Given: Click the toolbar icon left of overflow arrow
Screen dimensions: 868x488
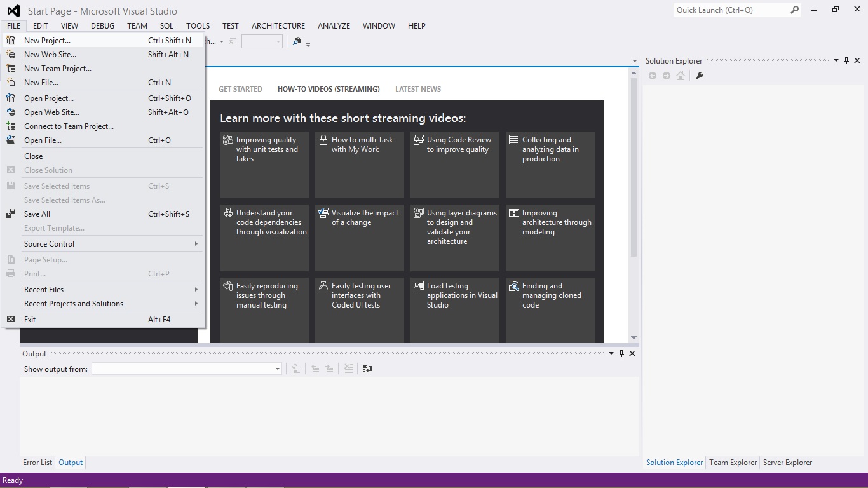Looking at the screenshot, I should click(x=297, y=41).
